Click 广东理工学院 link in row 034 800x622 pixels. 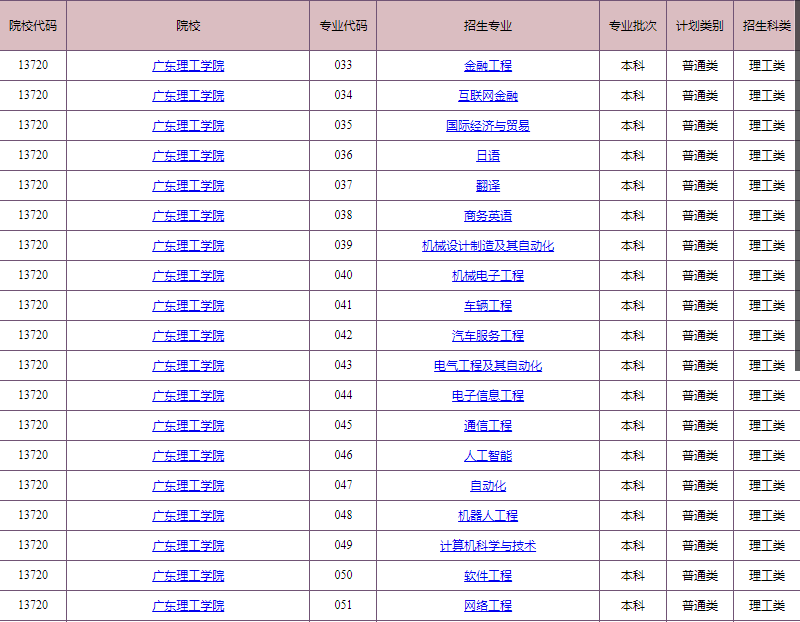[188, 96]
